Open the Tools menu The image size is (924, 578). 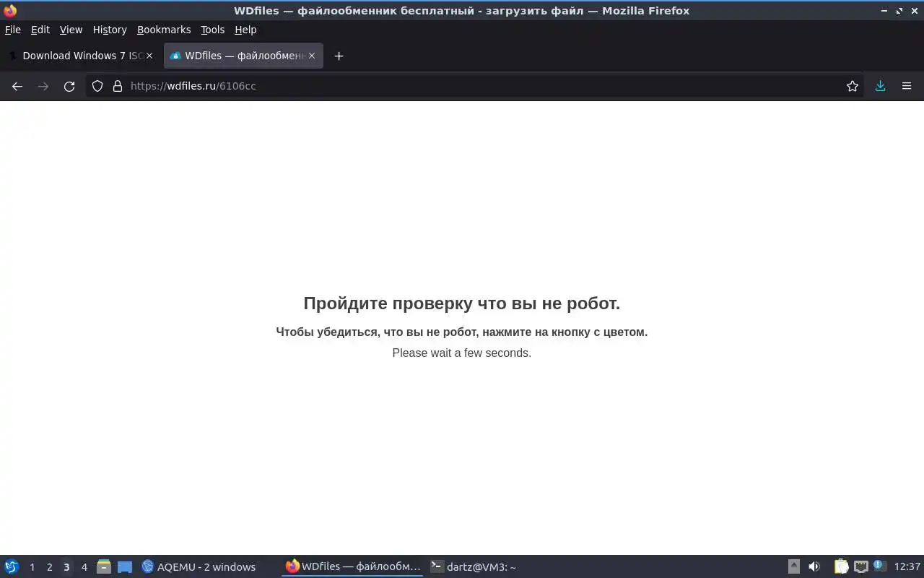tap(213, 30)
